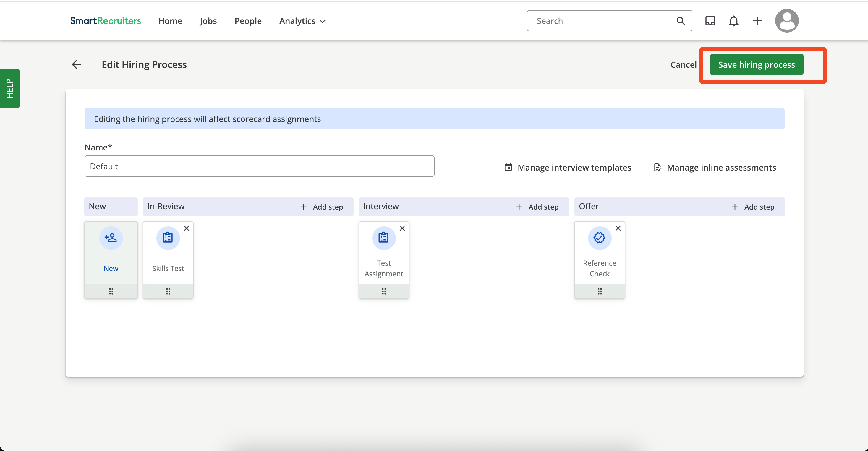
Task: Go to the Jobs tab
Action: coord(208,21)
